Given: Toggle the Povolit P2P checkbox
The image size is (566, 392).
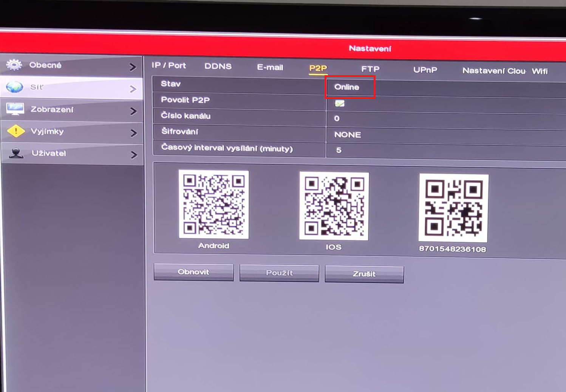Looking at the screenshot, I should click(340, 103).
